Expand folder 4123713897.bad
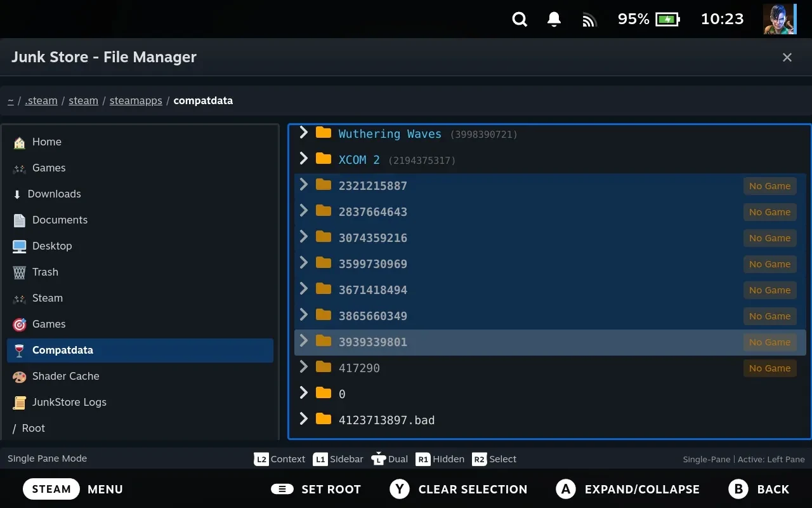Image resolution: width=812 pixels, height=508 pixels. [x=304, y=418]
